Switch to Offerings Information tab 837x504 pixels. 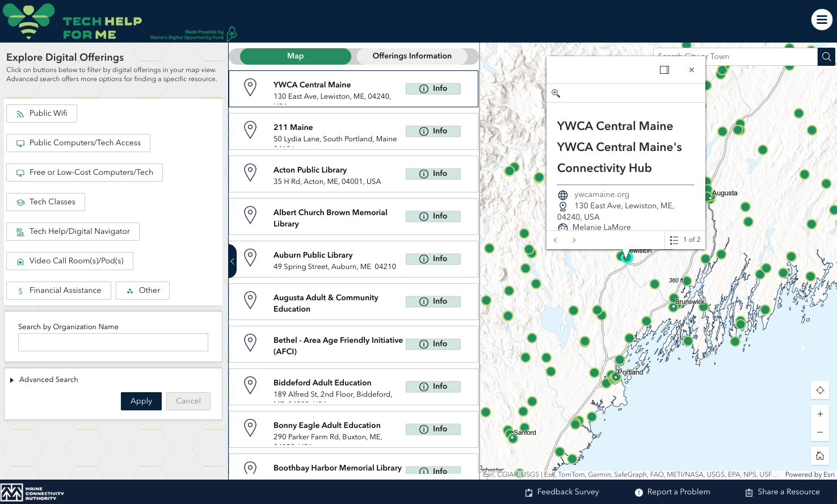[x=412, y=56]
